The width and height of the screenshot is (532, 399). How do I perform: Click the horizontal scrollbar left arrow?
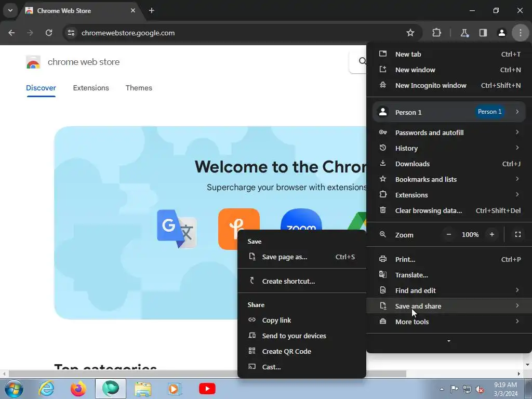coord(4,374)
